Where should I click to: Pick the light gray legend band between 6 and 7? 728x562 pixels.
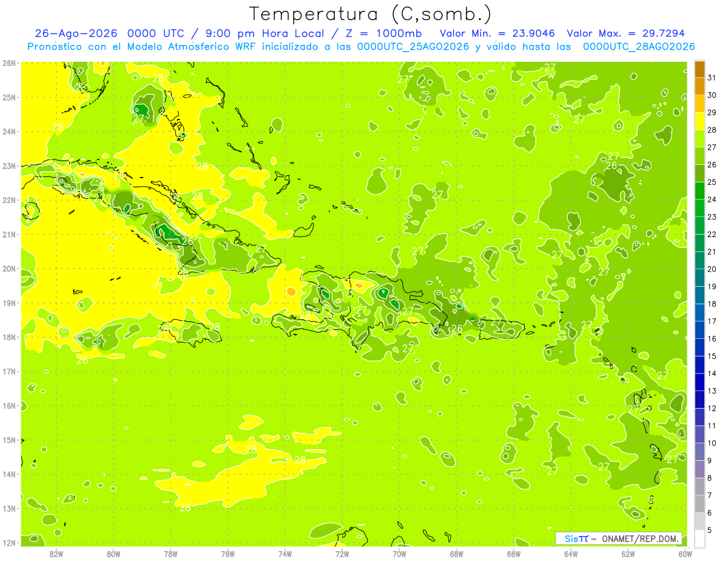pos(699,504)
